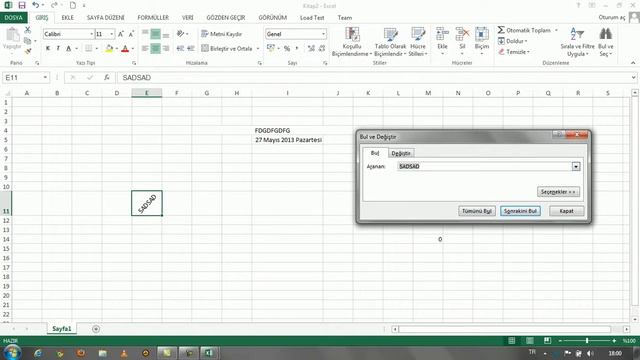Switch to the SAYFA DÜZENİ tab
640x360 pixels.
(105, 18)
